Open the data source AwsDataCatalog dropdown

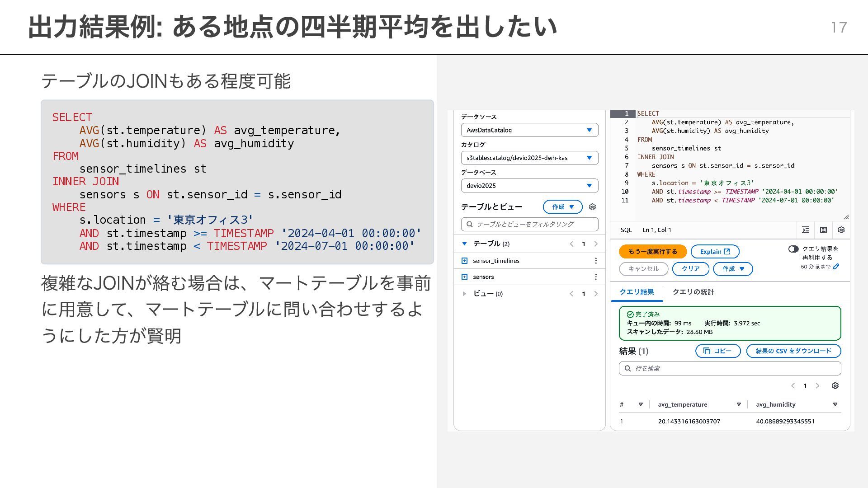[x=529, y=130]
